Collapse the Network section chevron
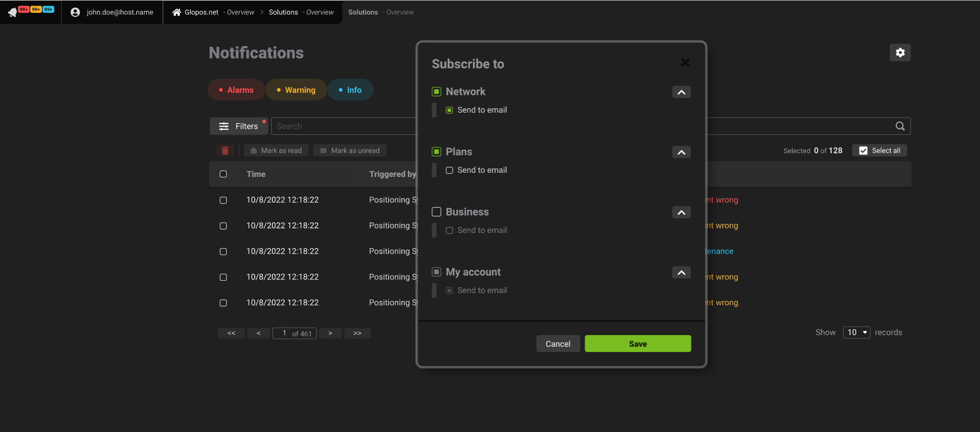Screen dimensions: 980x432 coord(681,92)
